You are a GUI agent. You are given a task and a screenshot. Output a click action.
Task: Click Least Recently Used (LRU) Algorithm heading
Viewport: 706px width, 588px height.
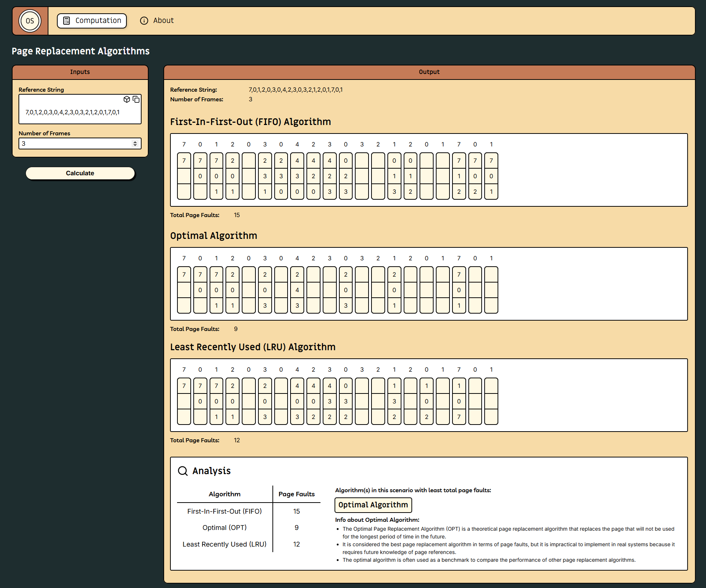[253, 347]
